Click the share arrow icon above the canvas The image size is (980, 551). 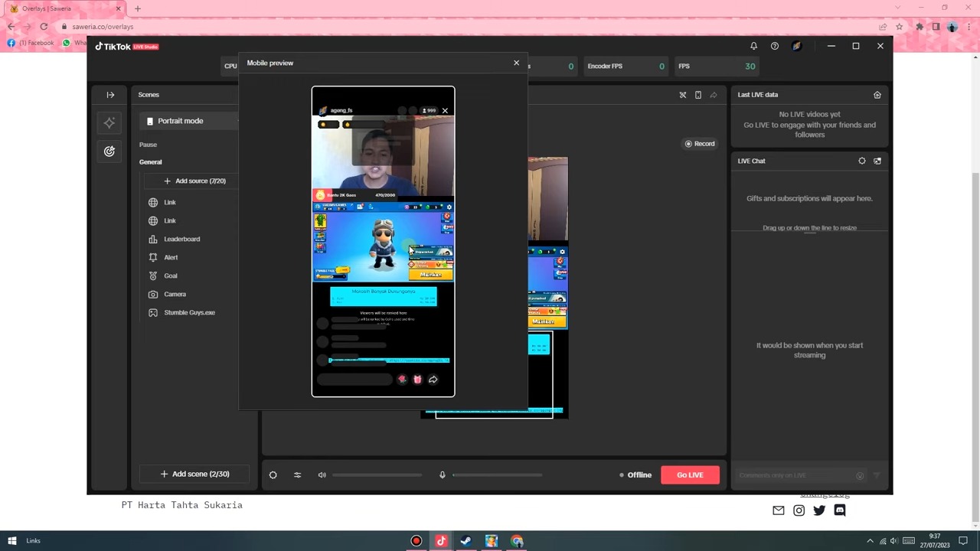point(714,95)
